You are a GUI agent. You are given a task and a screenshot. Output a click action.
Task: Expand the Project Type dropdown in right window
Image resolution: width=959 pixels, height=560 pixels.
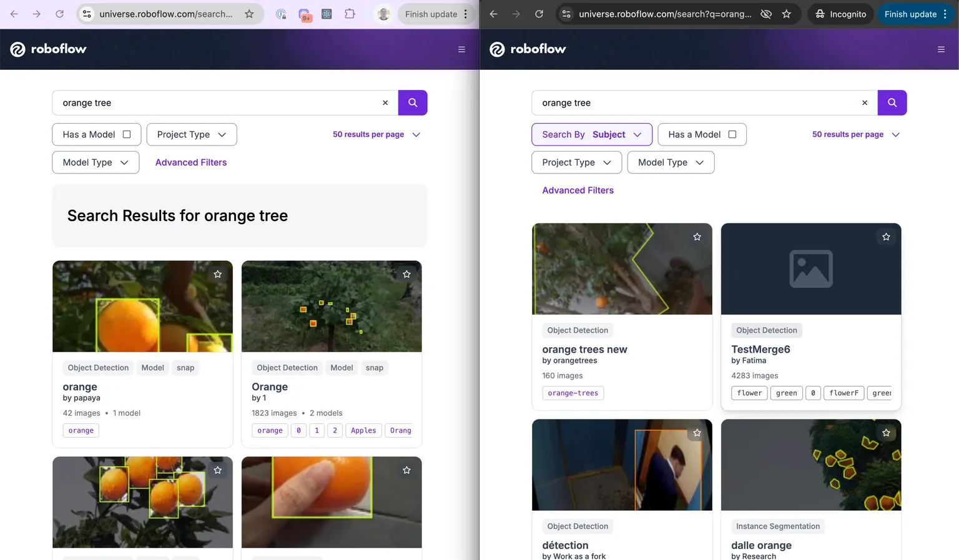click(576, 162)
